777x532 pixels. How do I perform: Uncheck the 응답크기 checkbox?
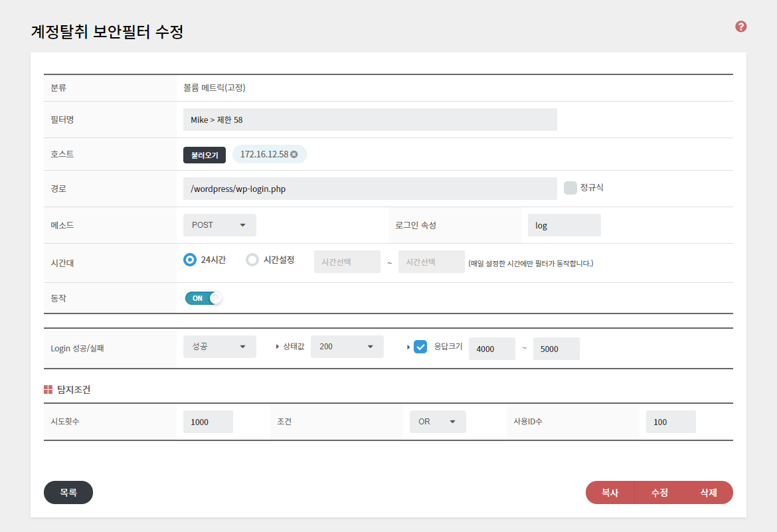[x=420, y=347]
